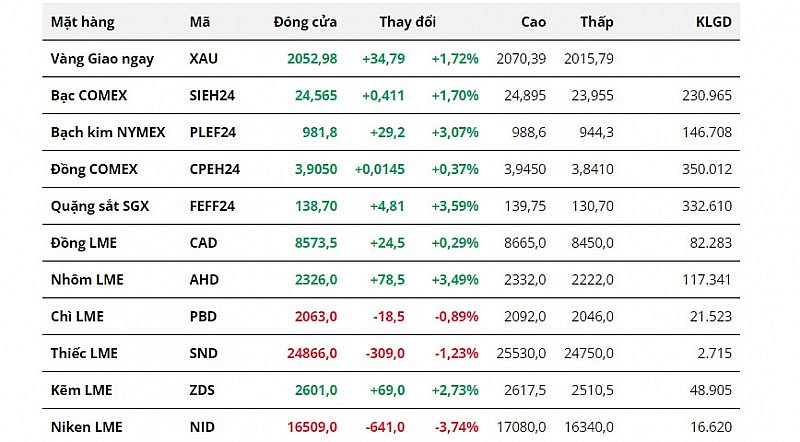This screenshot has height=442, width=800.
Task: Click the Niken LME percent change -3,74%
Action: point(455,427)
